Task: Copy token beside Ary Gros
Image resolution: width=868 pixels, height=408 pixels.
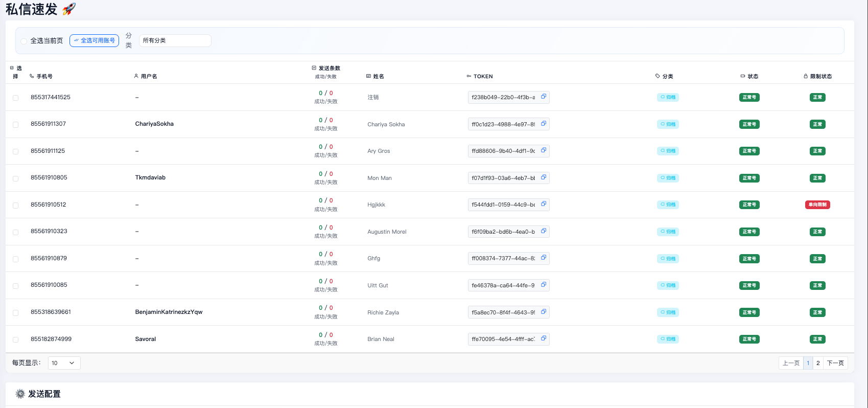Action: [x=544, y=150]
